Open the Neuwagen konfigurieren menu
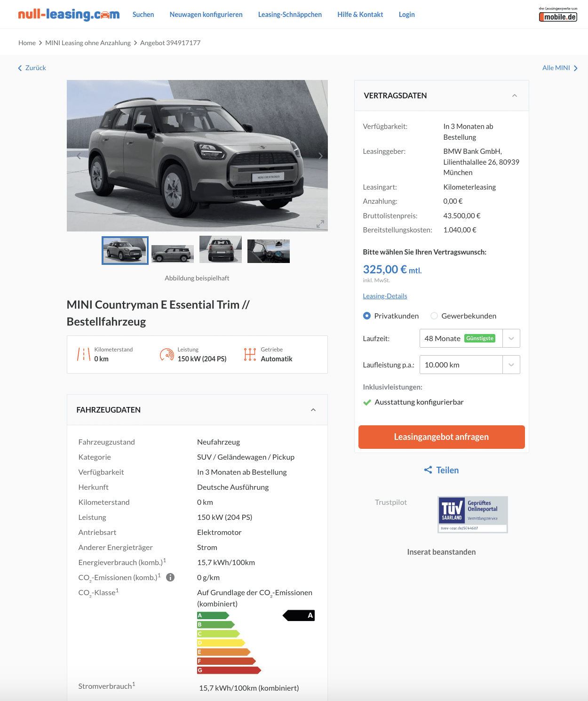Viewport: 588px width, 701px height. (x=206, y=15)
